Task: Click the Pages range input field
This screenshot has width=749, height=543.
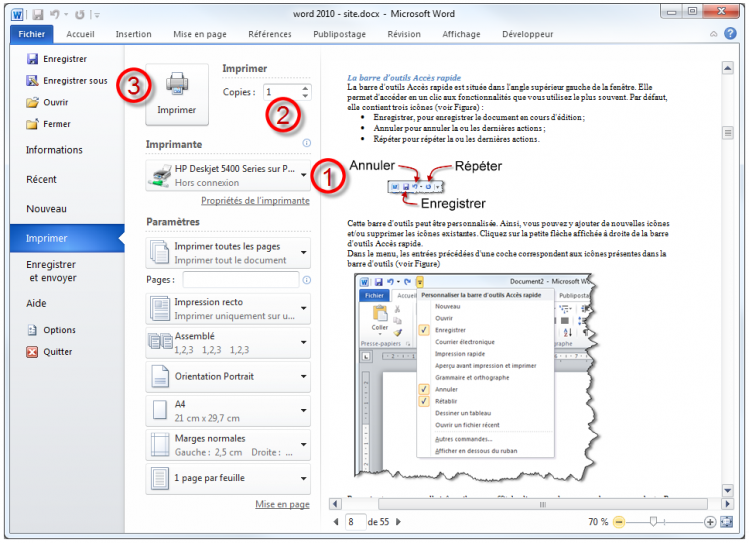Action: click(240, 280)
